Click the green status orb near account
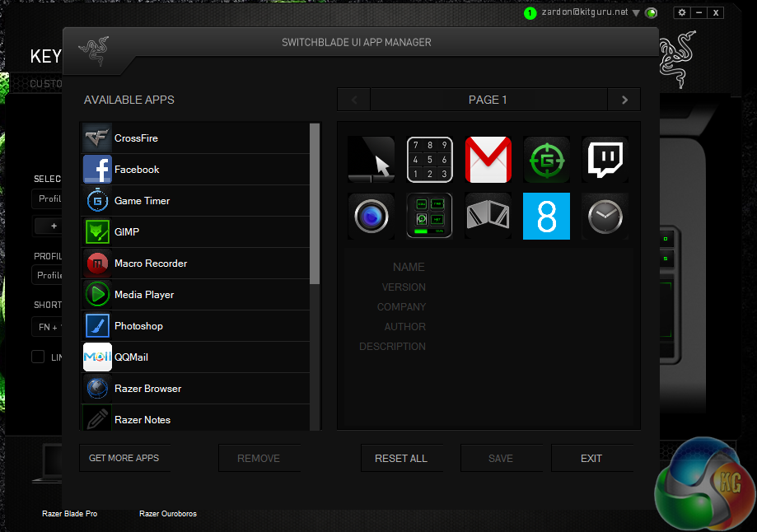 point(651,13)
